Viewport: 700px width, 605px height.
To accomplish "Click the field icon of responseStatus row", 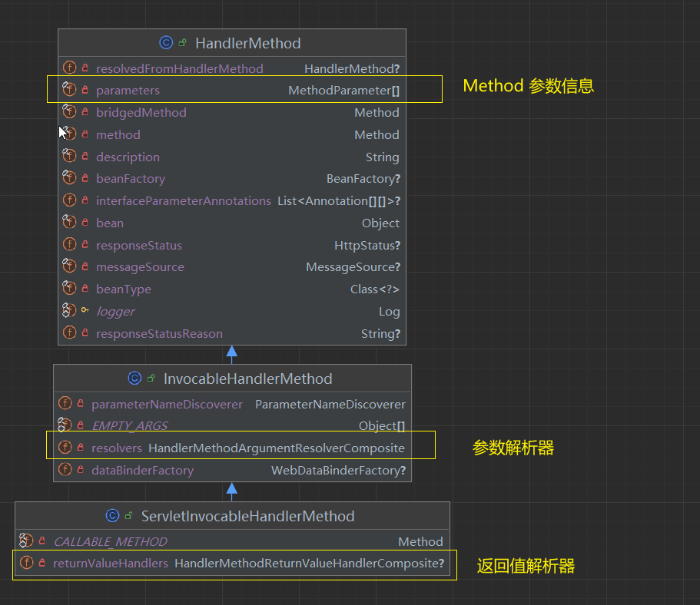I will pyautogui.click(x=69, y=244).
